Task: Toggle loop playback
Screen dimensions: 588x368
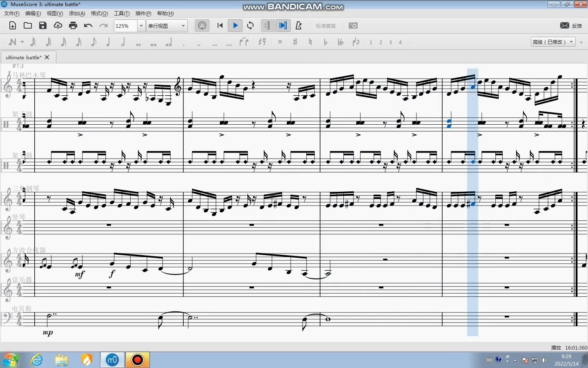Action: point(250,26)
